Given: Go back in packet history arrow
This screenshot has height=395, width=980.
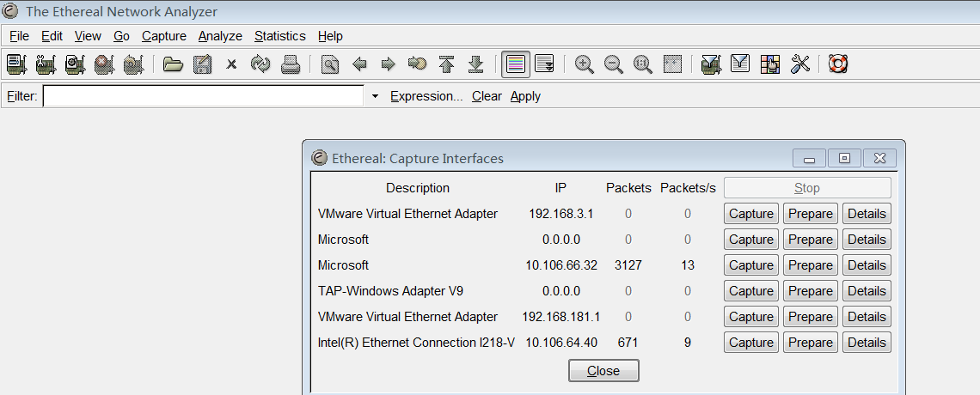Looking at the screenshot, I should (359, 64).
